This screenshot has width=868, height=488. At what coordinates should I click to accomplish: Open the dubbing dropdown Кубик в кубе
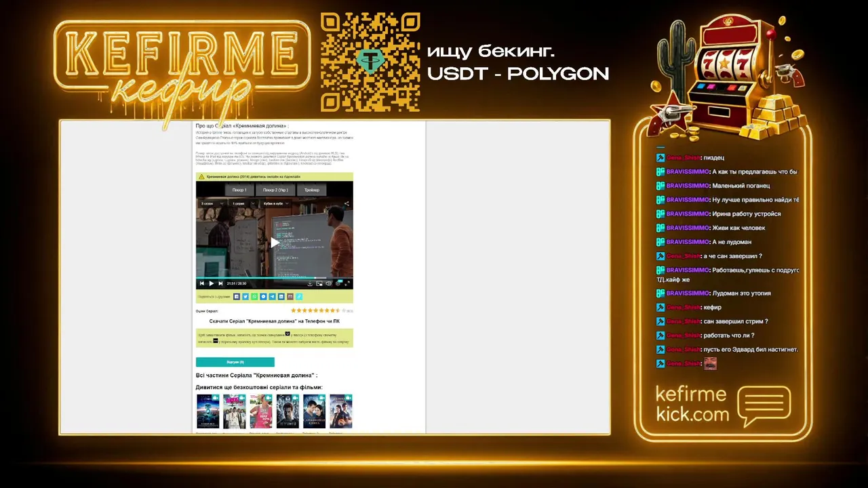(x=277, y=203)
